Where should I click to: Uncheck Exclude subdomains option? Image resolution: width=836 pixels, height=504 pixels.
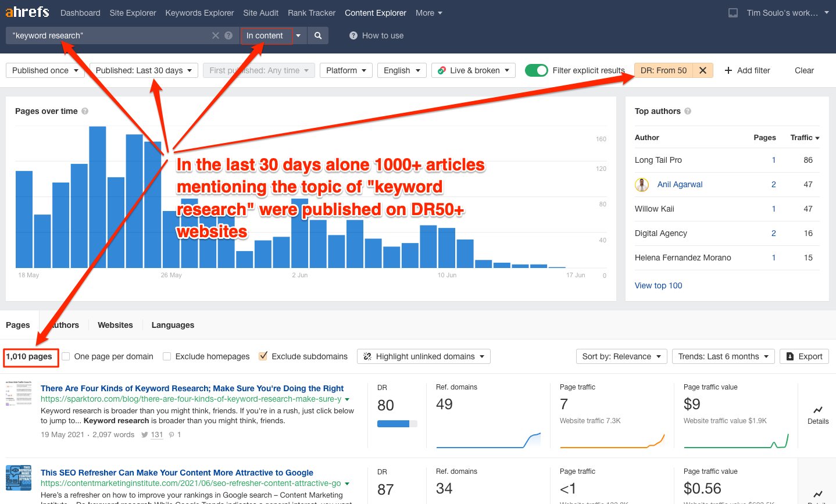point(263,356)
